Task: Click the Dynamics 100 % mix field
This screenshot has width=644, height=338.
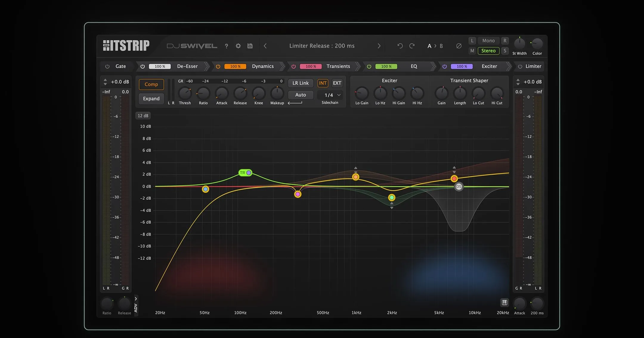Action: click(235, 66)
